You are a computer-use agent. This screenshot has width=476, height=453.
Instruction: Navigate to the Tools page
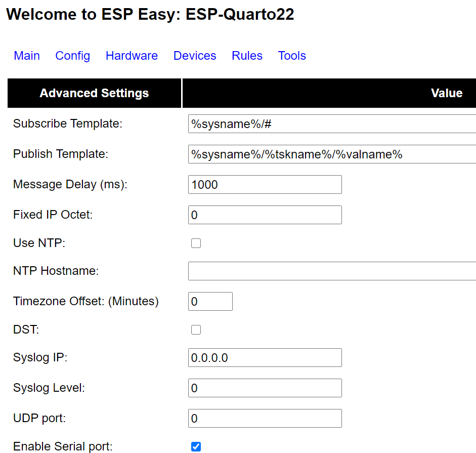[292, 56]
